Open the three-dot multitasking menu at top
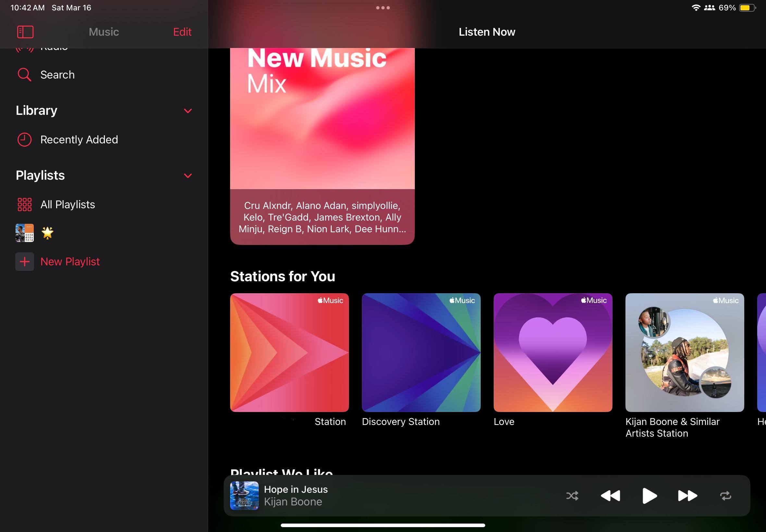This screenshot has width=766, height=532. click(x=383, y=8)
